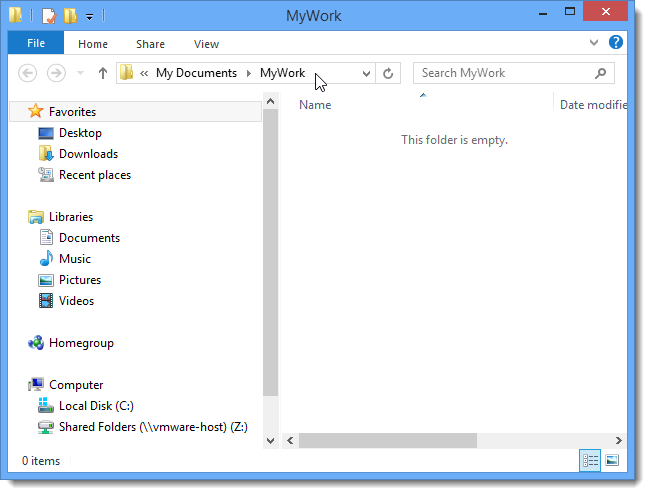The width and height of the screenshot is (650, 495).
Task: Click MyWork in the address bar
Action: [x=282, y=73]
